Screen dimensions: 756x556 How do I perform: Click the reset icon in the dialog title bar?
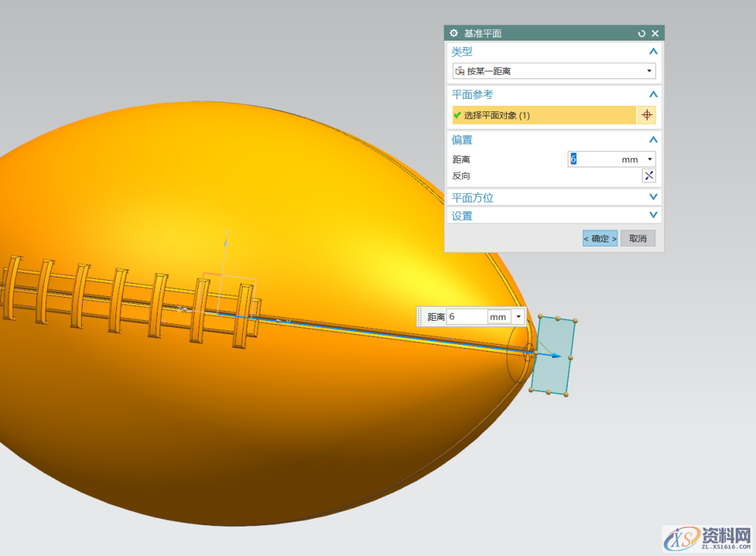coord(641,34)
